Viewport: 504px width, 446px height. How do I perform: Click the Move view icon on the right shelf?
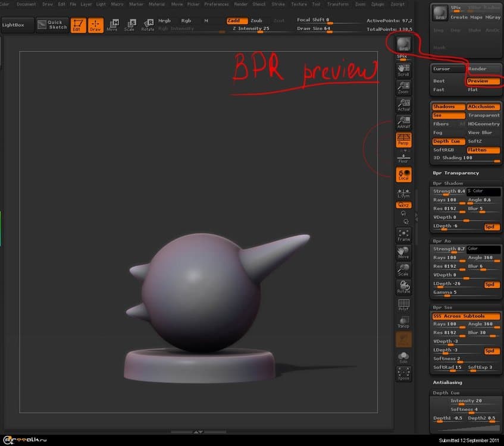(403, 253)
